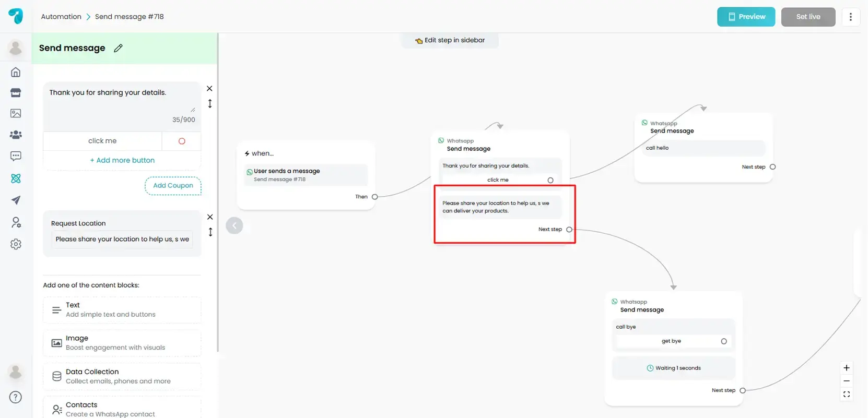Click reorder arrows for Request Location block
Viewport: 868px width, 418px height.
pyautogui.click(x=210, y=232)
